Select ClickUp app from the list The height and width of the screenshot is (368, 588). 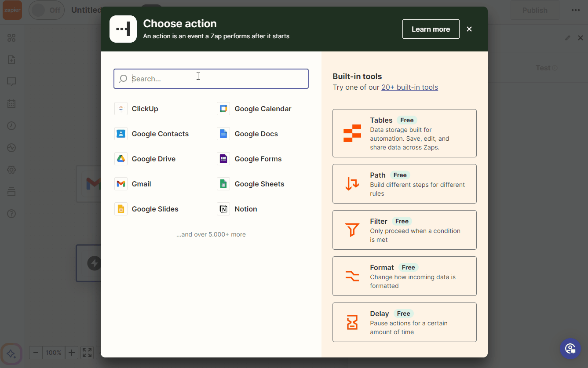tap(136, 109)
